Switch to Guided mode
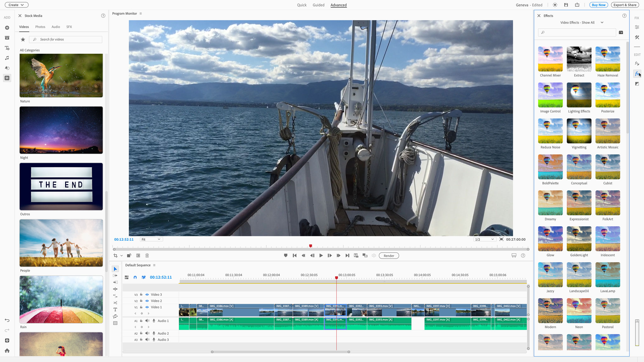Image resolution: width=644 pixels, height=362 pixels. (x=318, y=5)
